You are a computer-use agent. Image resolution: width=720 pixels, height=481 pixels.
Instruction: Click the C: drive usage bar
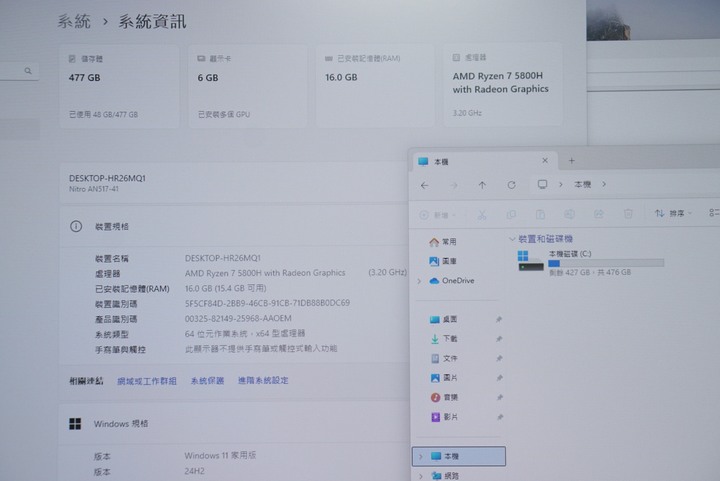[606, 263]
